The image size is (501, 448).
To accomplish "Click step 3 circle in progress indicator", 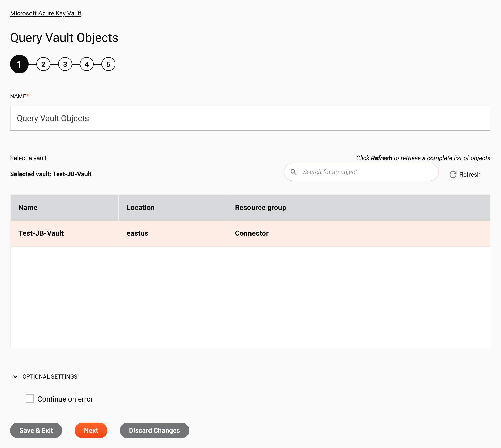I will tap(65, 64).
